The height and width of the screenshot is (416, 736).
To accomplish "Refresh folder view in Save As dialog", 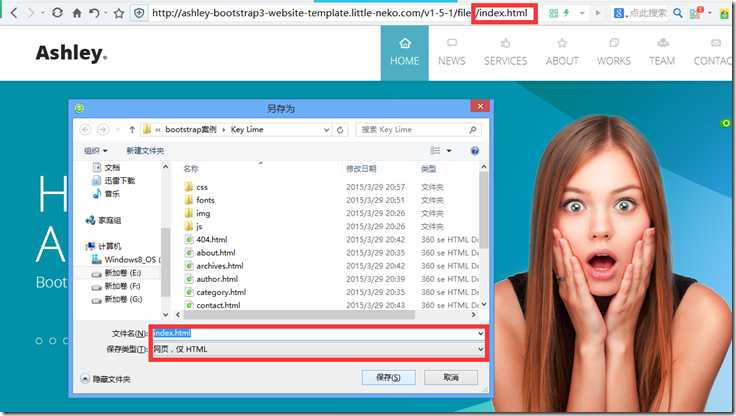I will (340, 130).
